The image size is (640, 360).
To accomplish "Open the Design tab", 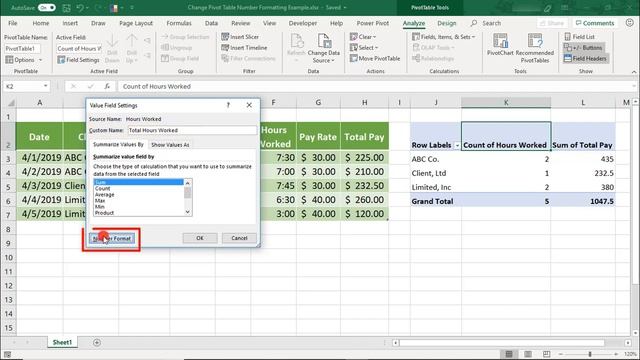I will tap(447, 23).
